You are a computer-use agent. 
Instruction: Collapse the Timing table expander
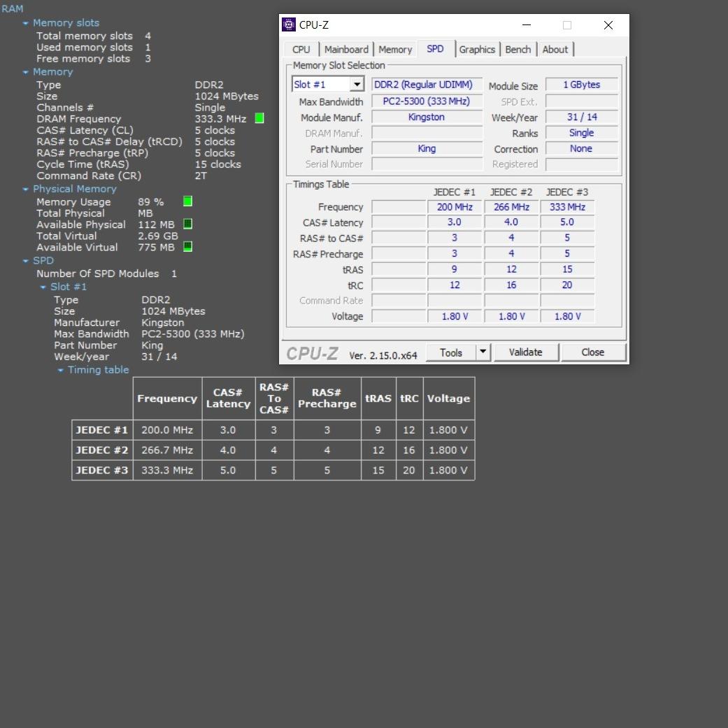coord(60,371)
